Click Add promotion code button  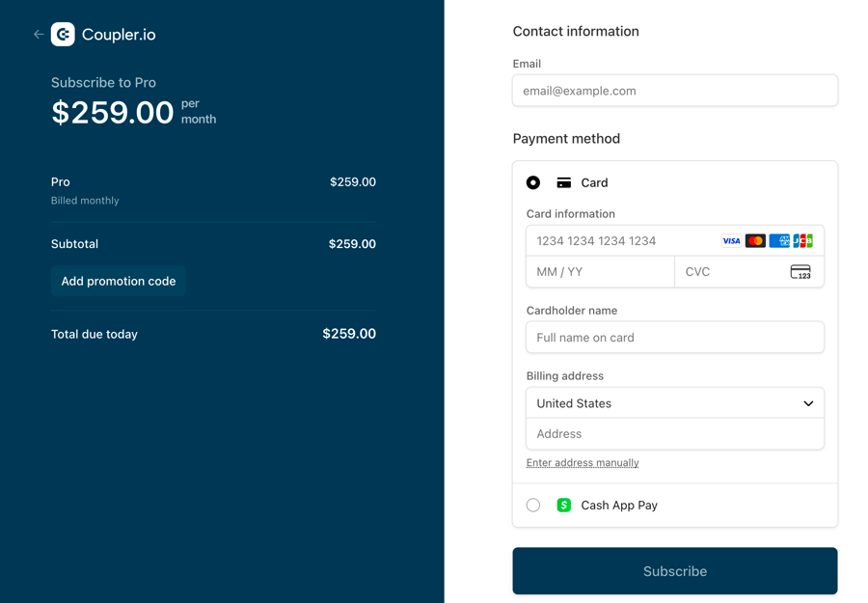pyautogui.click(x=119, y=282)
